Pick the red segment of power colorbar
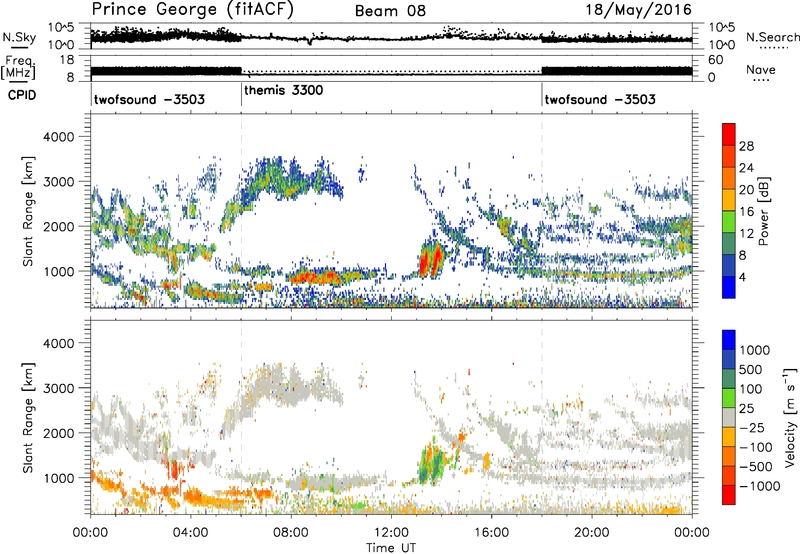 729,135
